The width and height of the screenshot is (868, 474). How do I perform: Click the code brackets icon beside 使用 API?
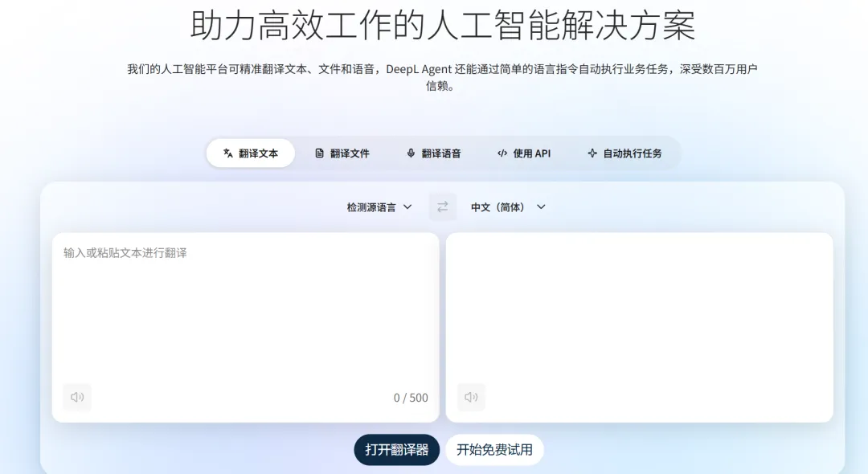pyautogui.click(x=502, y=153)
